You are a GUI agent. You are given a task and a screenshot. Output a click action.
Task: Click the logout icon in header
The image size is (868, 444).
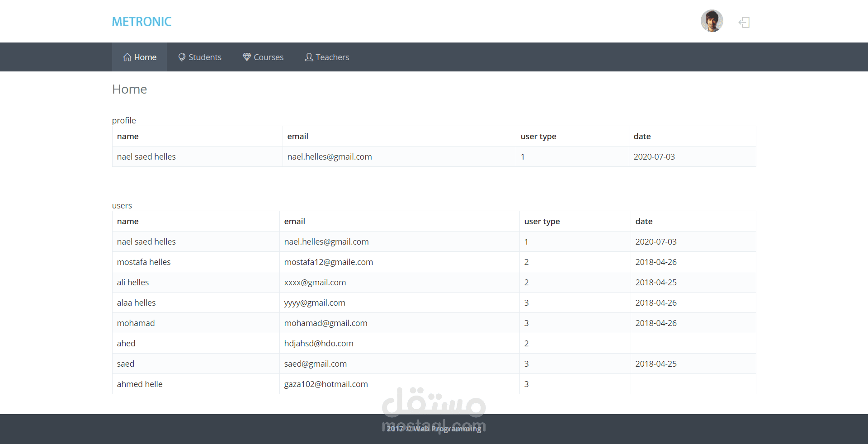pos(744,22)
